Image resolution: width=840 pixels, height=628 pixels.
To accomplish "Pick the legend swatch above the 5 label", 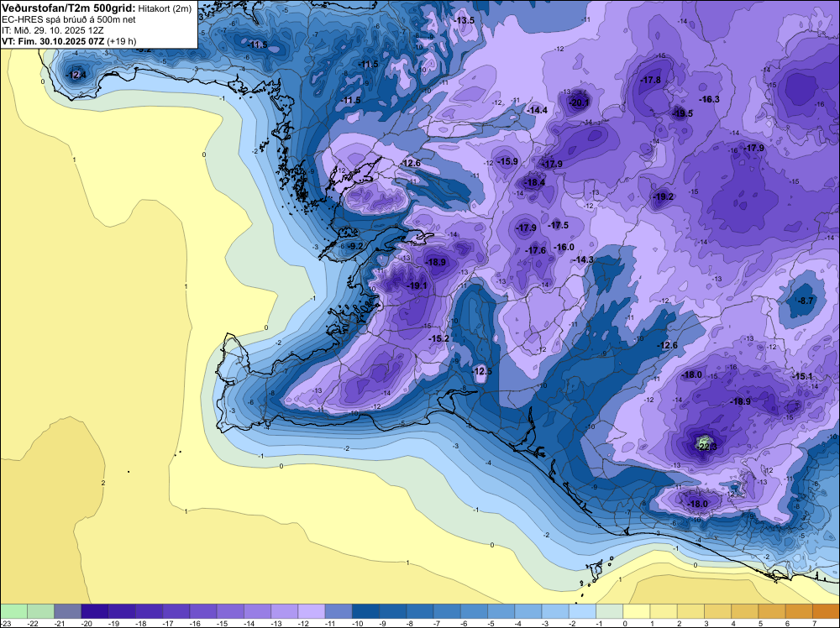I will click(772, 611).
